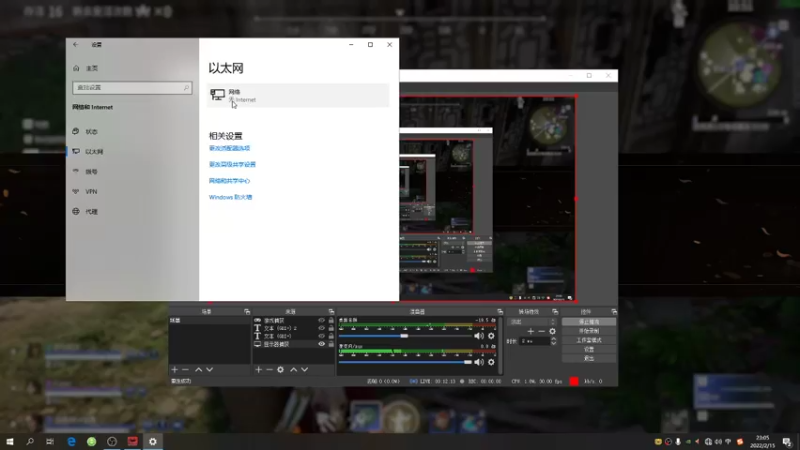Toggle visibility of the game capture source
This screenshot has width=800, height=450.
[x=321, y=320]
